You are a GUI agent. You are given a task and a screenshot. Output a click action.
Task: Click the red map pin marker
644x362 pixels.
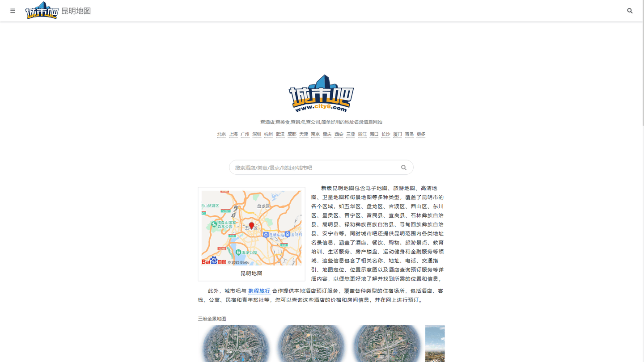251,226
